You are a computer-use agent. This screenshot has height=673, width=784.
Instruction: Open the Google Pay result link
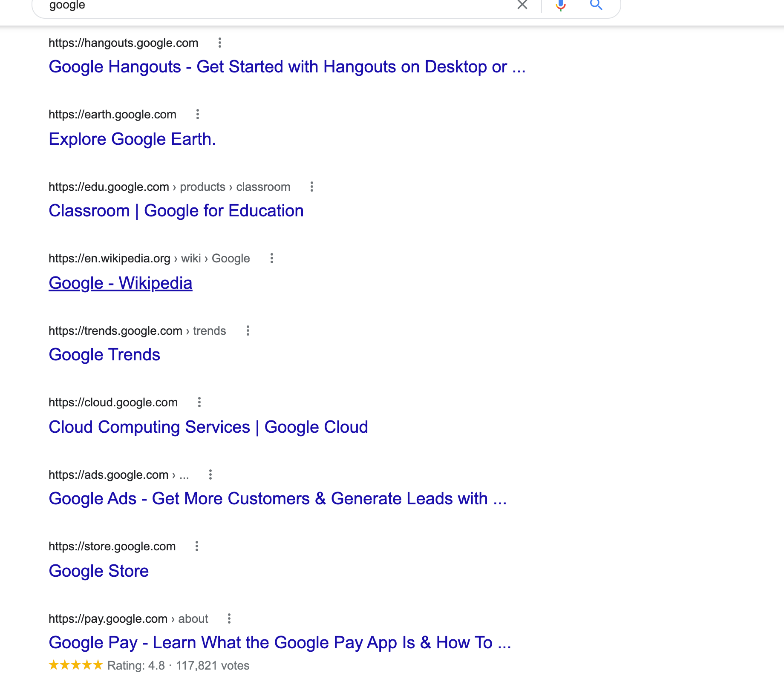click(x=280, y=642)
